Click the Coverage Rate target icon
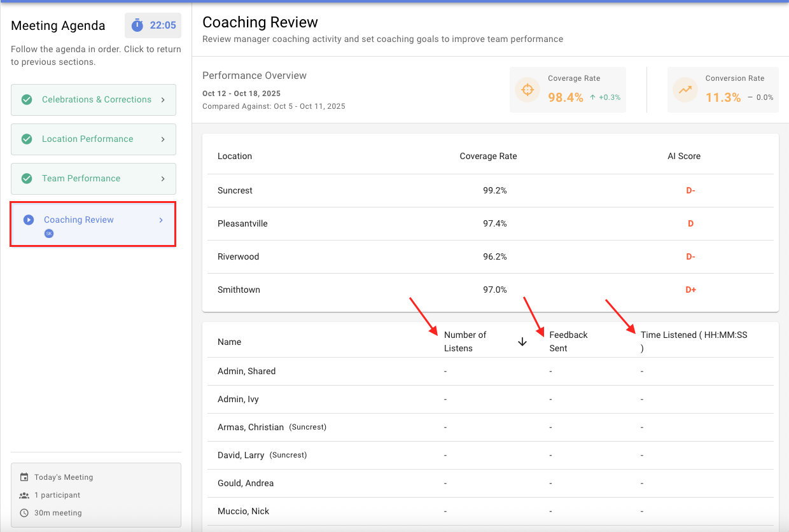This screenshot has width=789, height=532. (x=527, y=90)
